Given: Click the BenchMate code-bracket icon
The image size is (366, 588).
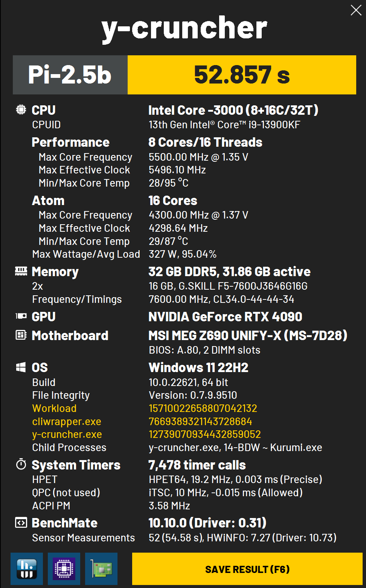Looking at the screenshot, I should click(21, 523).
